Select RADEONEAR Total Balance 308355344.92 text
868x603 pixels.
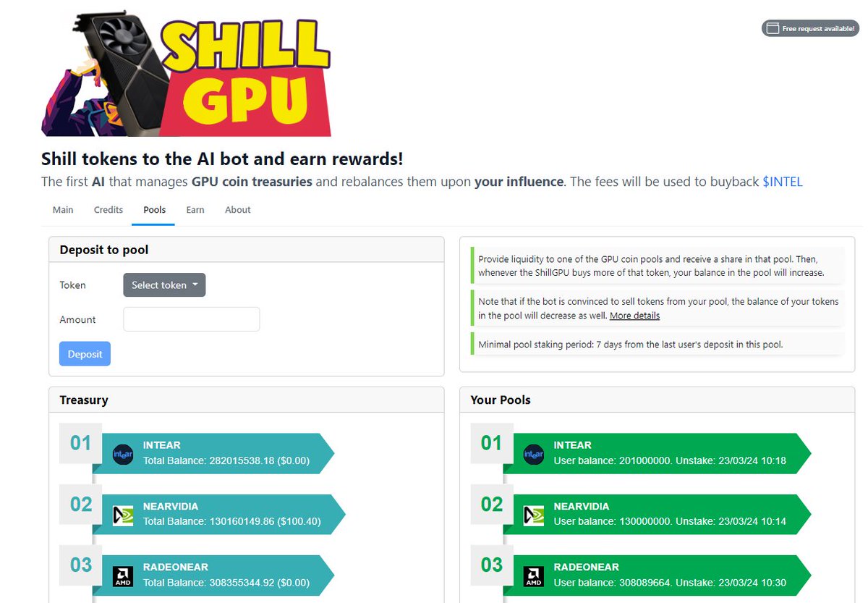click(226, 583)
